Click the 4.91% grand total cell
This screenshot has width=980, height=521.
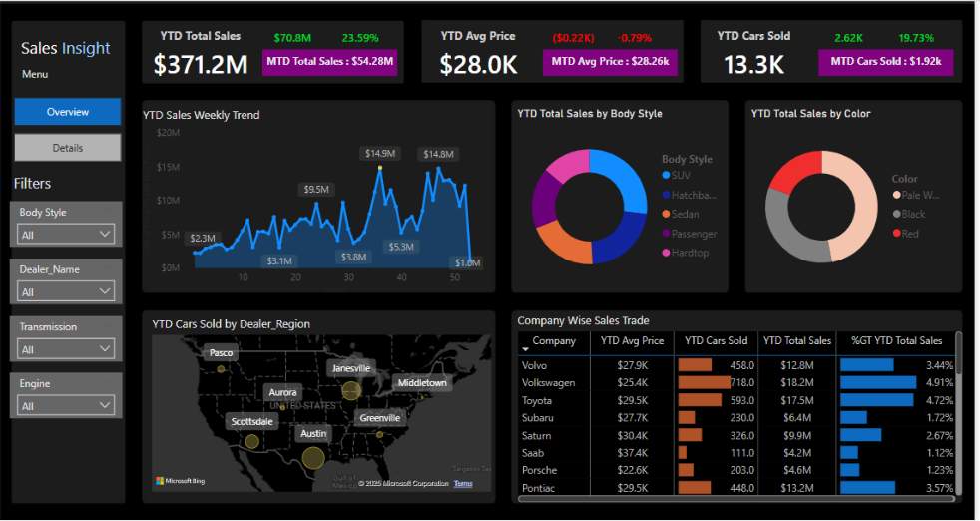coord(939,383)
